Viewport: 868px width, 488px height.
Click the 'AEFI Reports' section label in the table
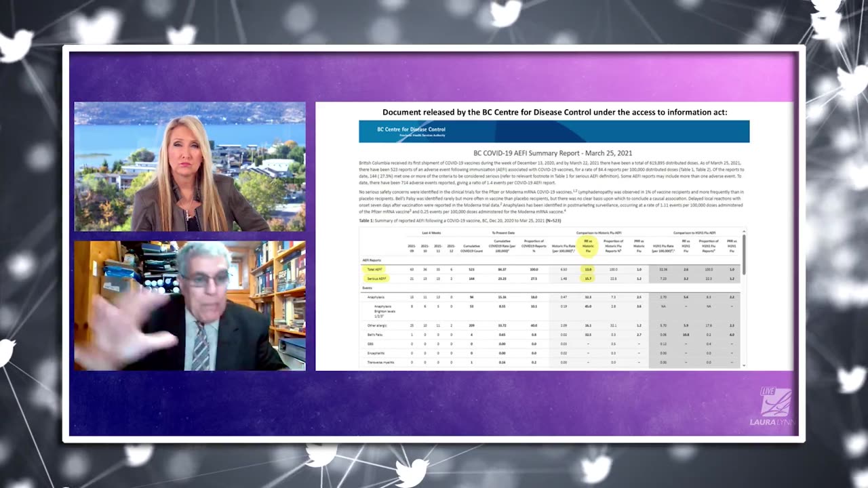pos(373,260)
